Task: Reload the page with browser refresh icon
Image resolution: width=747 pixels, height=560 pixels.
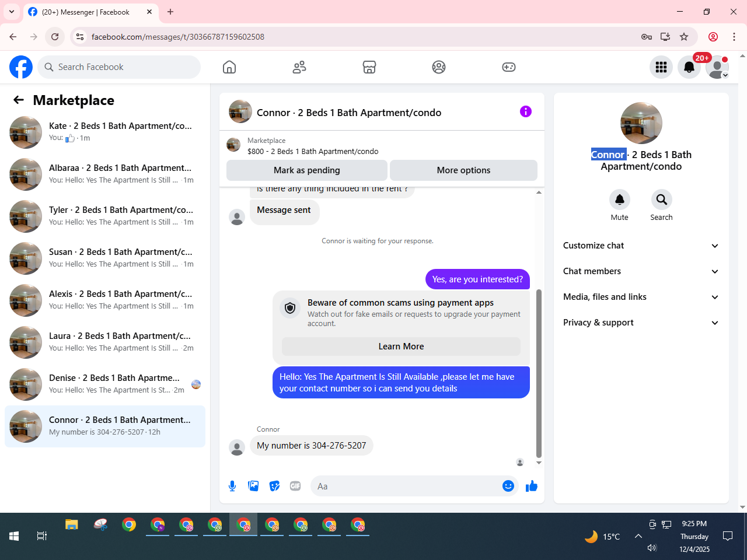Action: pos(55,37)
